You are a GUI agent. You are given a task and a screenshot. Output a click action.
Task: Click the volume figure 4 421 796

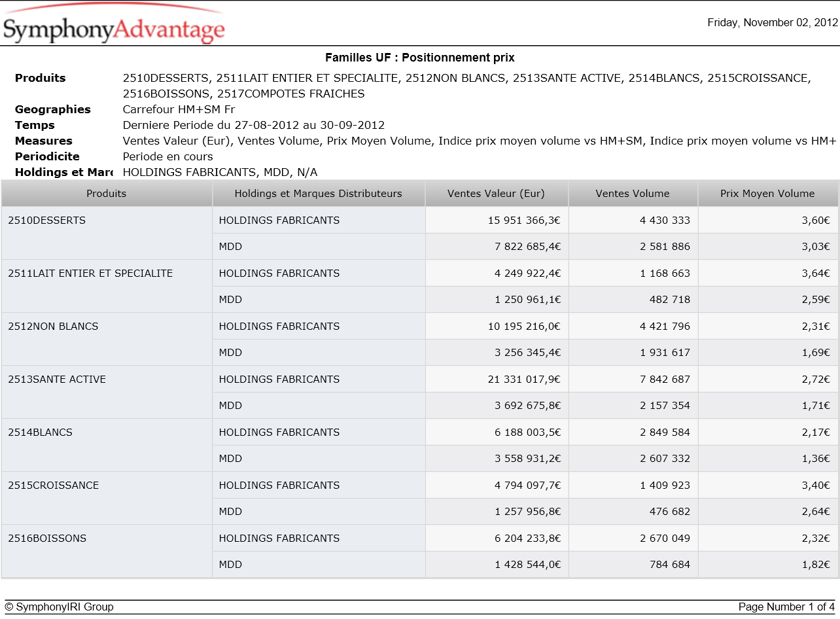coord(665,327)
